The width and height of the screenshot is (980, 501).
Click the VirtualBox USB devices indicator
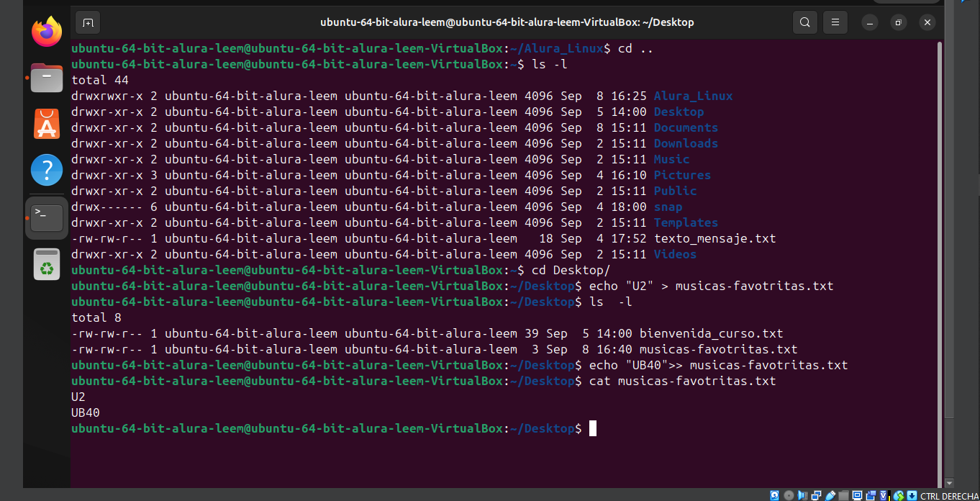pyautogui.click(x=830, y=495)
